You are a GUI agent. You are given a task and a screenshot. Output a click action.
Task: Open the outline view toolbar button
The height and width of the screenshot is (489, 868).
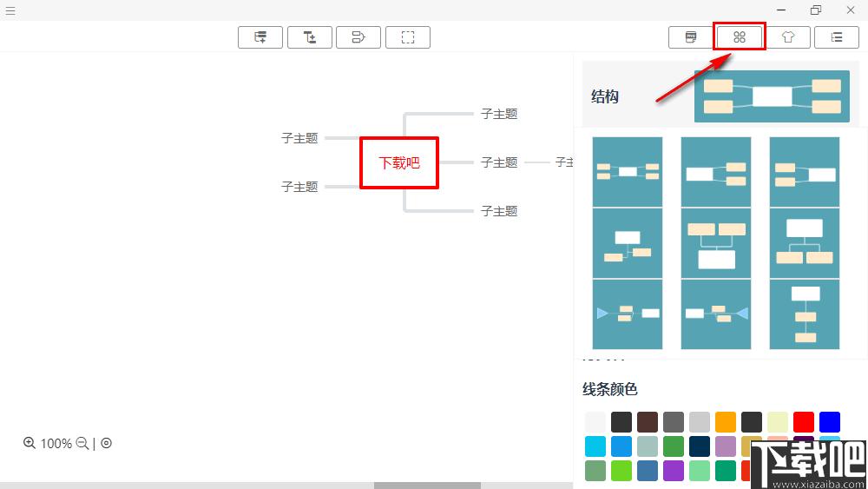pyautogui.click(x=837, y=37)
